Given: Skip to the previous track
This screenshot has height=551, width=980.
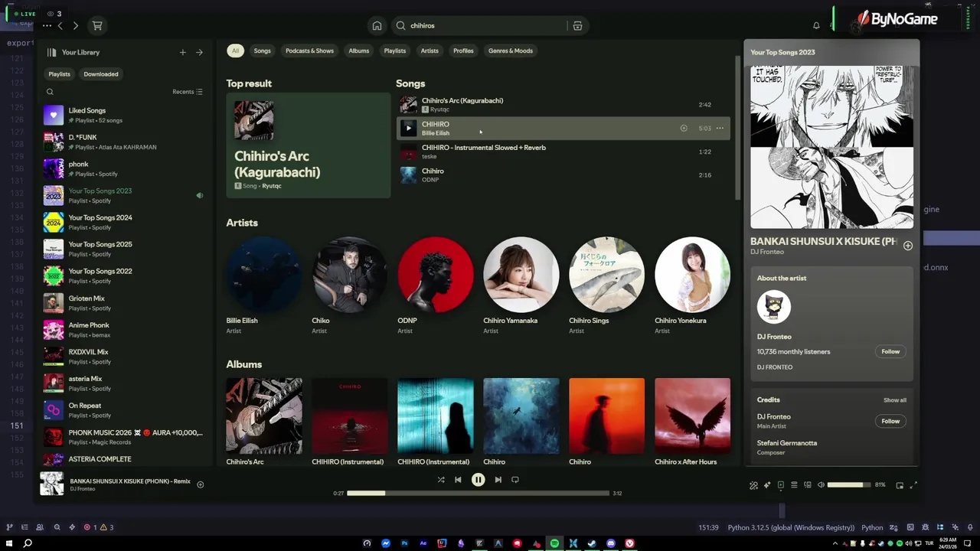Looking at the screenshot, I should tap(458, 480).
